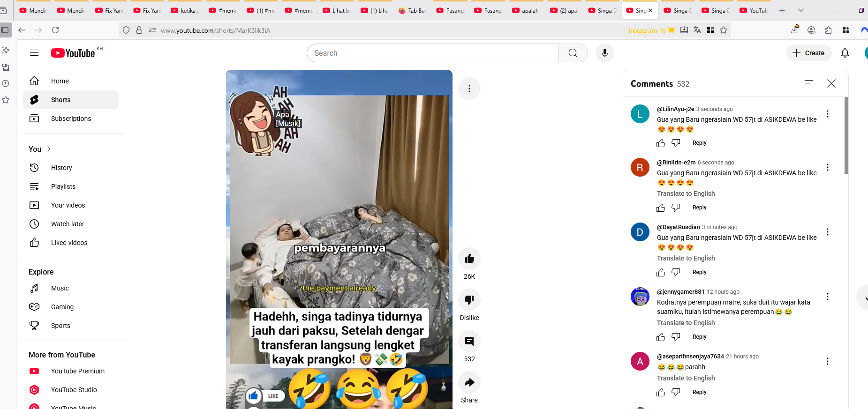Like @aseparifinsenjaya7634's comment
This screenshot has height=409, width=868.
(x=661, y=392)
